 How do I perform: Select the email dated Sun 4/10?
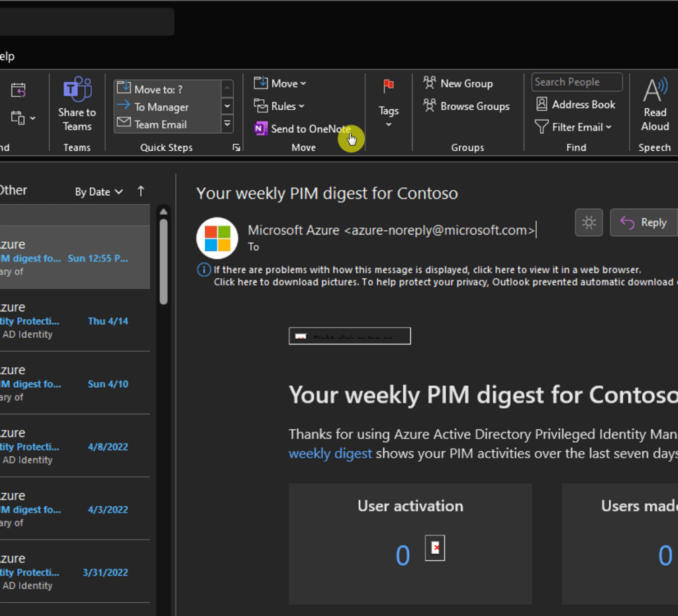[75, 382]
